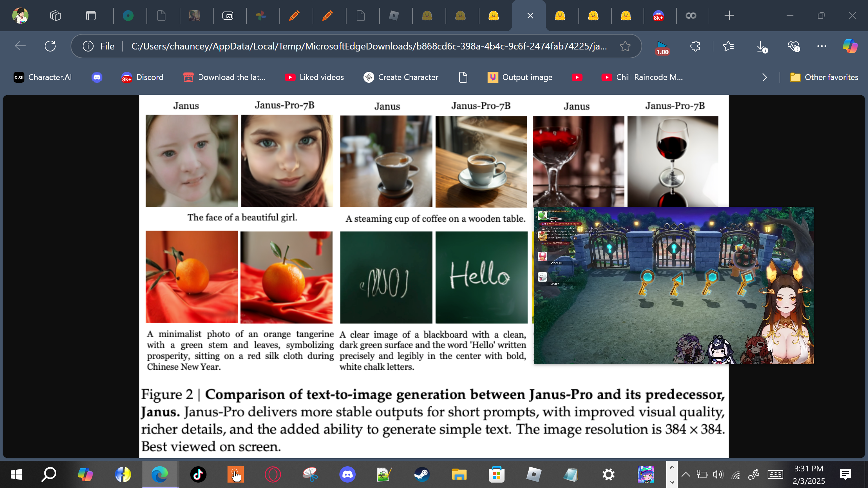Switch to the colorful pinwheel icon tab
This screenshot has height=488, width=868.
pos(261,16)
